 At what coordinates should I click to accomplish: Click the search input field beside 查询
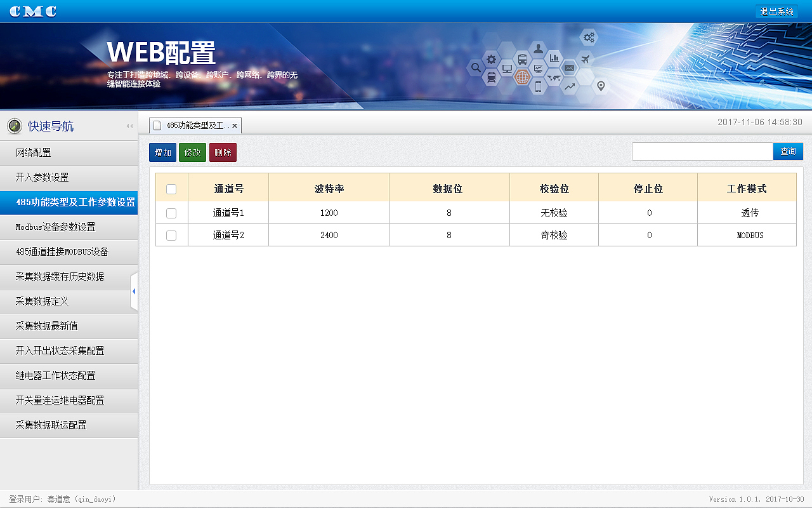pos(702,151)
